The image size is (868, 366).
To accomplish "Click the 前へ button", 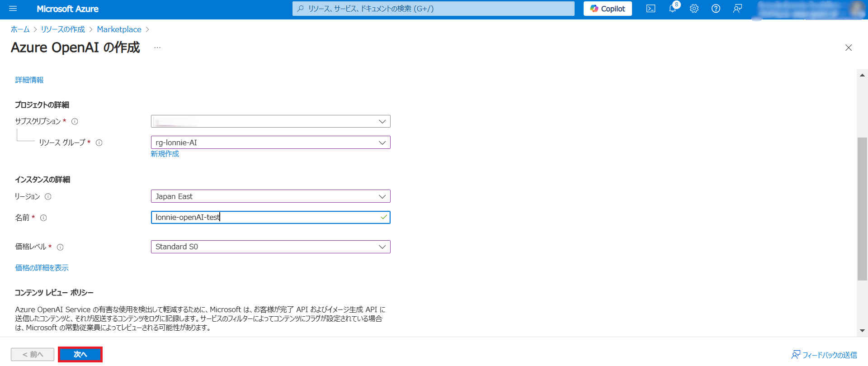I will click(33, 354).
